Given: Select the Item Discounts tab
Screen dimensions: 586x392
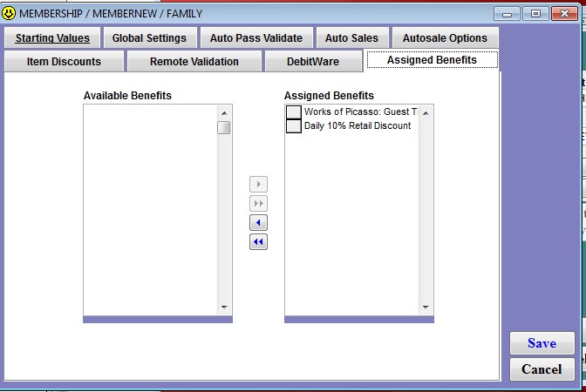Looking at the screenshot, I should (x=64, y=62).
